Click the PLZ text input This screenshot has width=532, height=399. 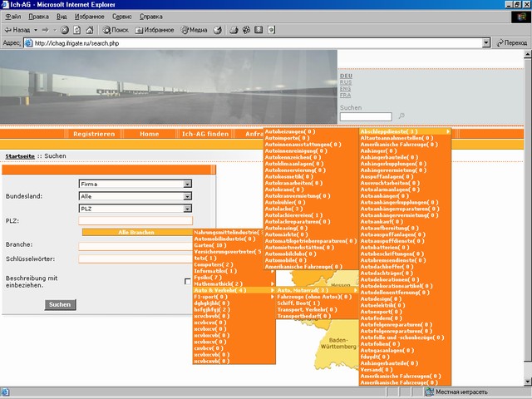coord(135,221)
